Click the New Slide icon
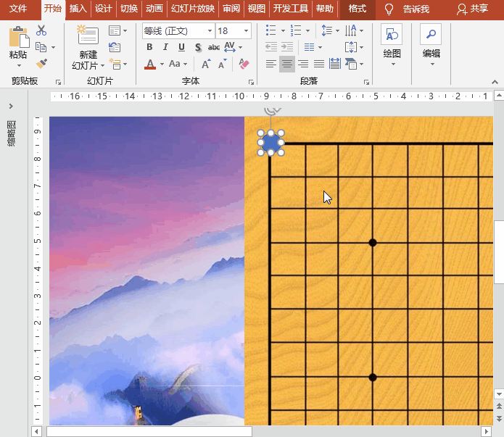 coord(88,36)
